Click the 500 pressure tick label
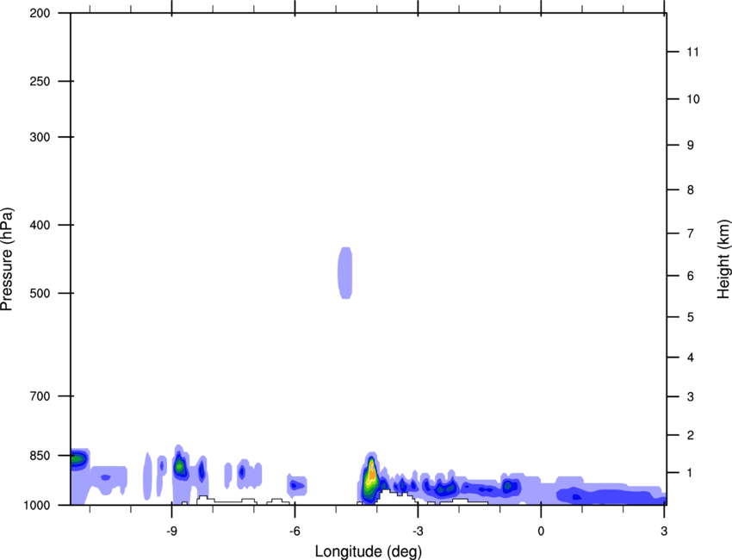 tap(40, 293)
